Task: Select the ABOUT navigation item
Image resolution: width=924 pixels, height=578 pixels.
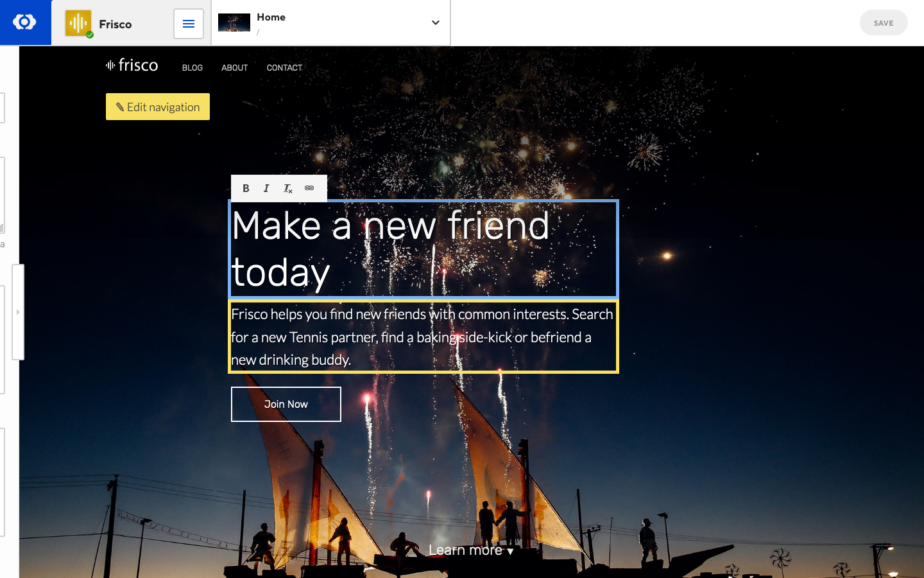Action: pyautogui.click(x=234, y=67)
